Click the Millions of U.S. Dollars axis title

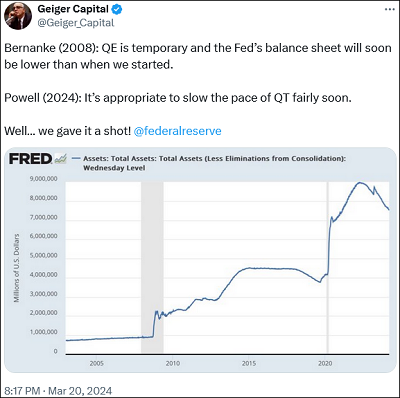(16, 268)
